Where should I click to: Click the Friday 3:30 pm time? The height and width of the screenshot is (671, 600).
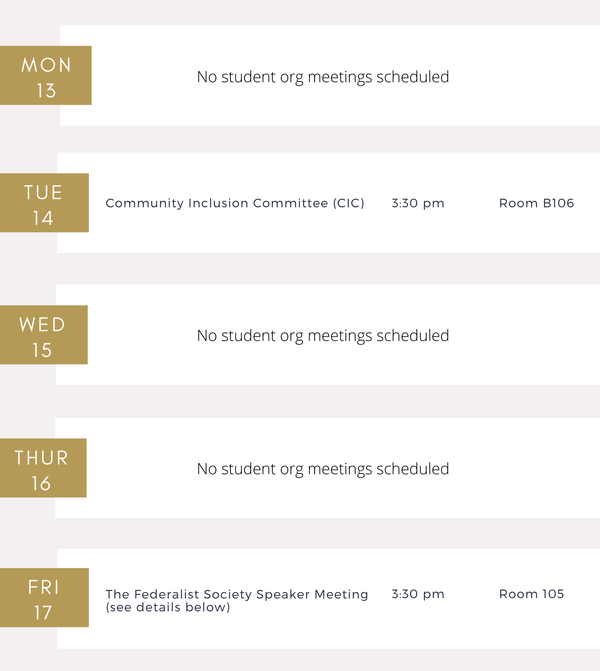pyautogui.click(x=418, y=594)
